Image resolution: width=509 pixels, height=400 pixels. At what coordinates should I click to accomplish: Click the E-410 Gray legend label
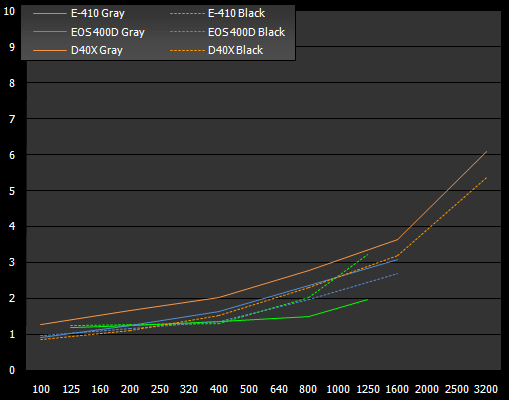[98, 14]
